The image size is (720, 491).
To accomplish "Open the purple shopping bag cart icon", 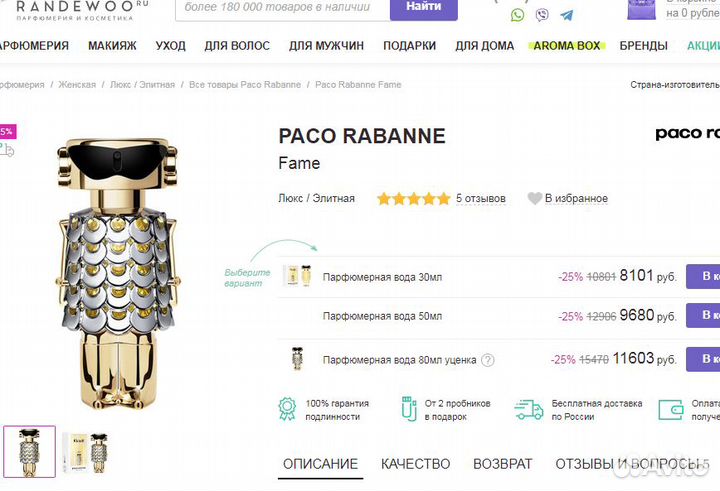I will tap(641, 9).
